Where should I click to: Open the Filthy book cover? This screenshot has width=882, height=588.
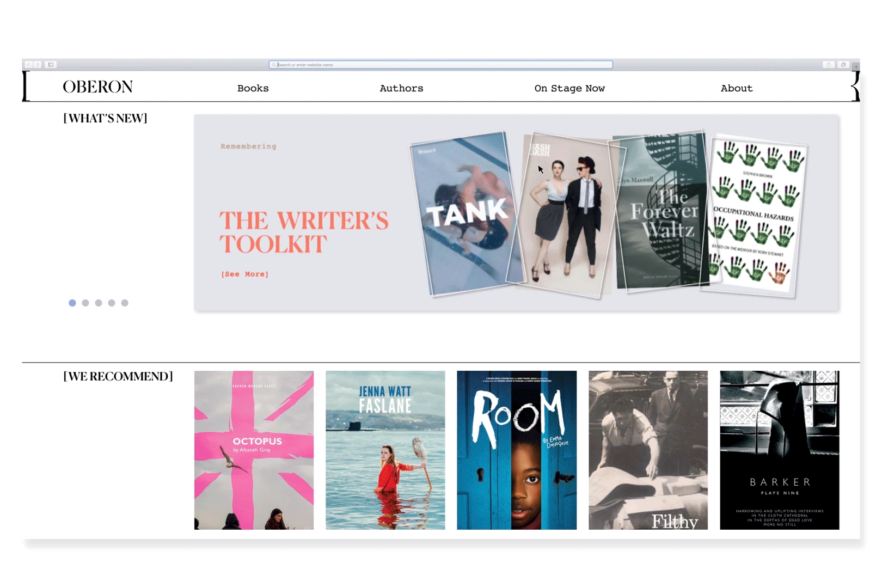coord(648,450)
